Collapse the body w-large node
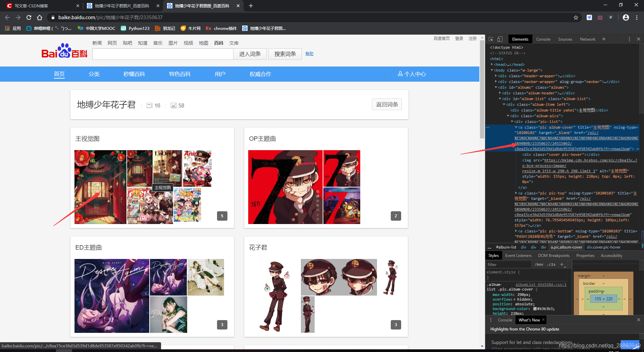This screenshot has height=352, width=644. coord(492,70)
